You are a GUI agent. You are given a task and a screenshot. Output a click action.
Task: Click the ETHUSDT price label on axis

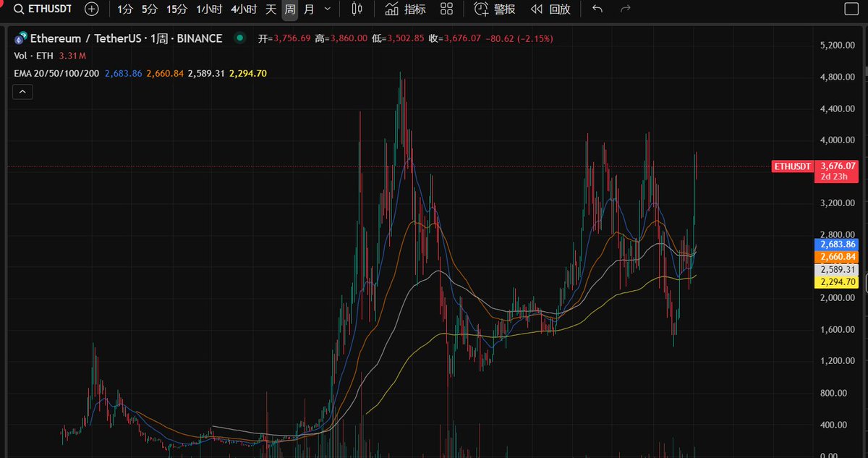pos(794,166)
